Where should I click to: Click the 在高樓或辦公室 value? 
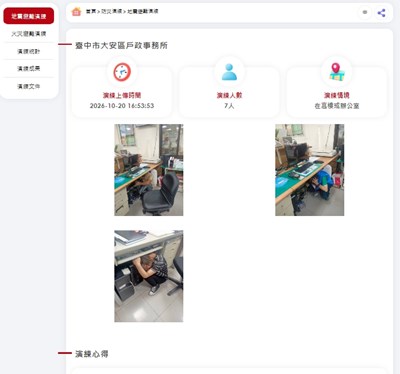click(x=337, y=106)
